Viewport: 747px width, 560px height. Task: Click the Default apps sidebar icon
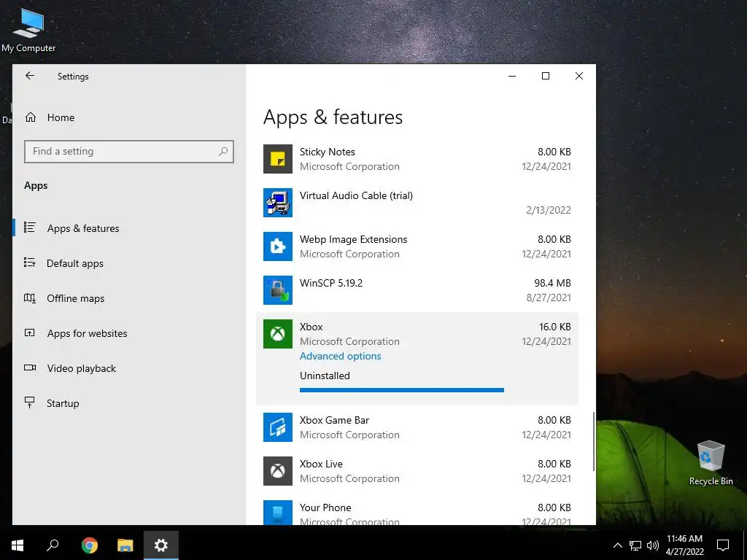click(29, 262)
